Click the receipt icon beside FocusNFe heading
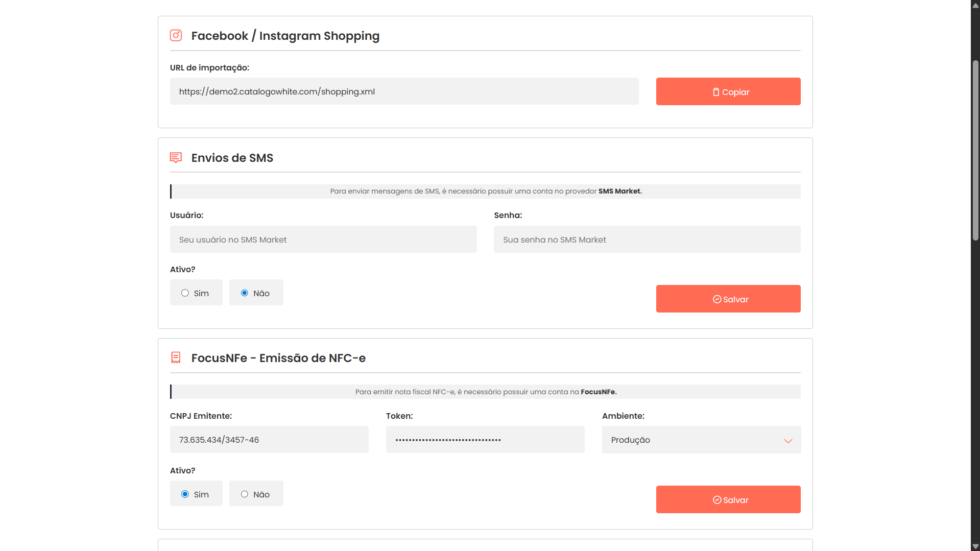 176,357
